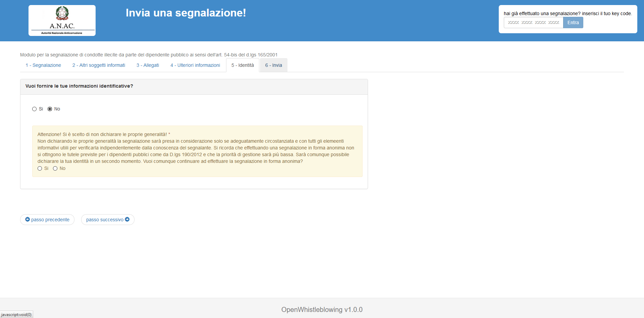Click the passo successivo button label
Viewport: 644px width, 318px height.
105,220
